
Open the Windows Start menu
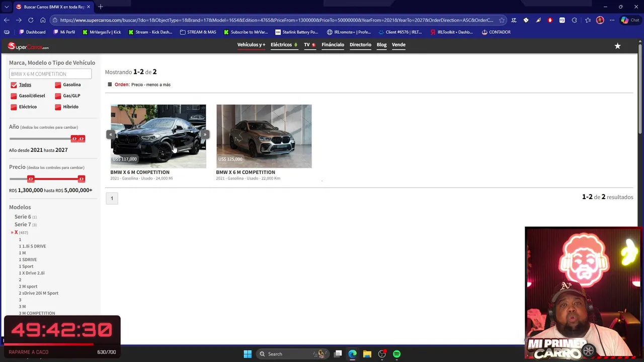point(248,354)
